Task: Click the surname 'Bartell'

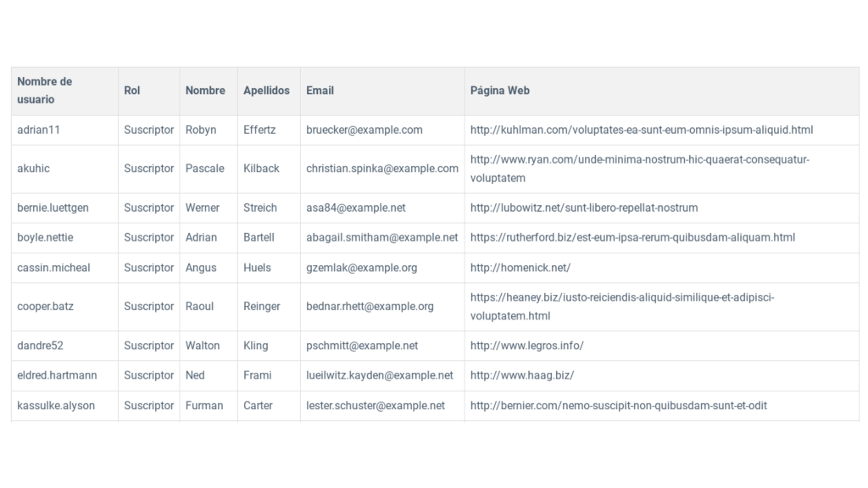Action: click(x=259, y=238)
